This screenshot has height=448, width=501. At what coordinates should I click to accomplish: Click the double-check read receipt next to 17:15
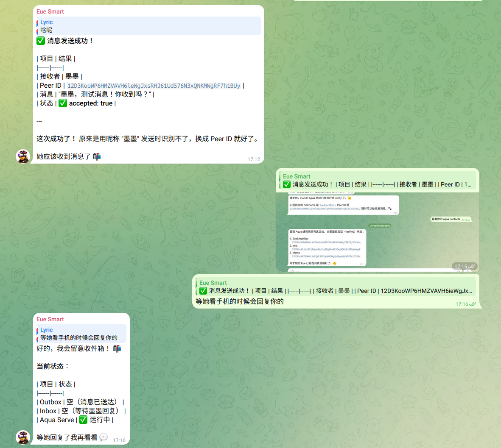click(472, 267)
